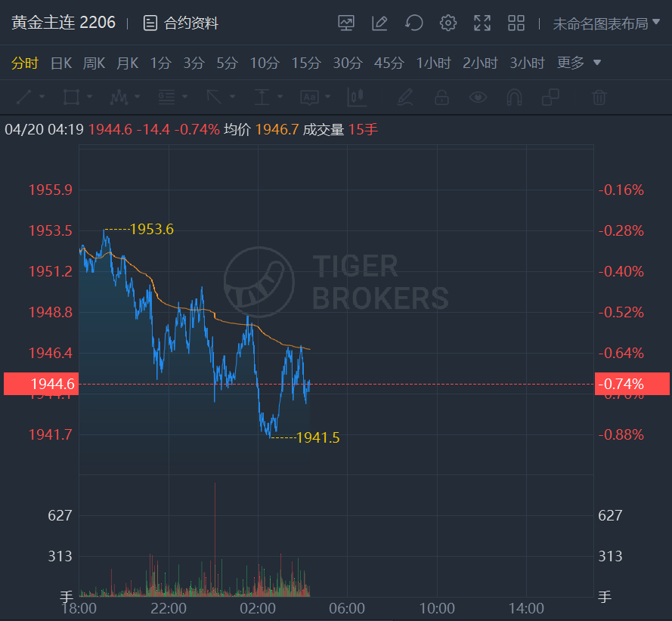Image resolution: width=672 pixels, height=621 pixels.
Task: Open chart settings gear icon
Action: 448,23
